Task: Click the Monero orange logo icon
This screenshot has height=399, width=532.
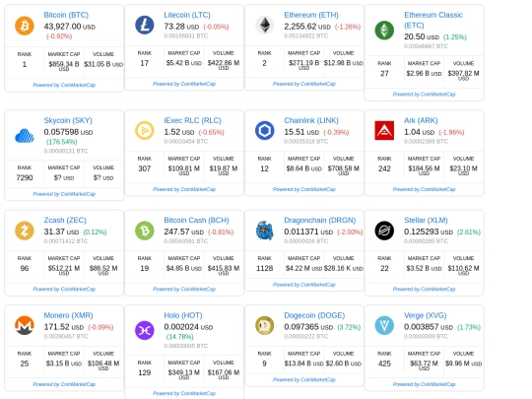Action: pos(25,325)
